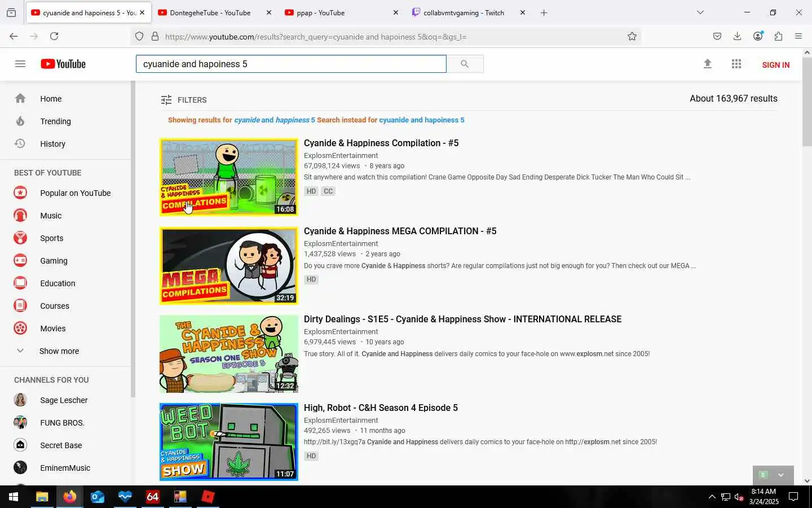Open the Music category

(x=51, y=216)
